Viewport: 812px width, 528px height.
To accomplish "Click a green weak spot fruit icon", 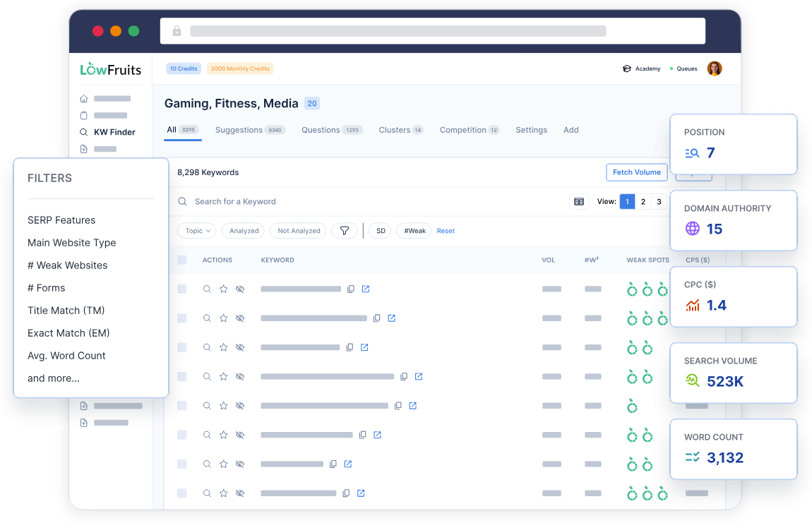I will [631, 289].
